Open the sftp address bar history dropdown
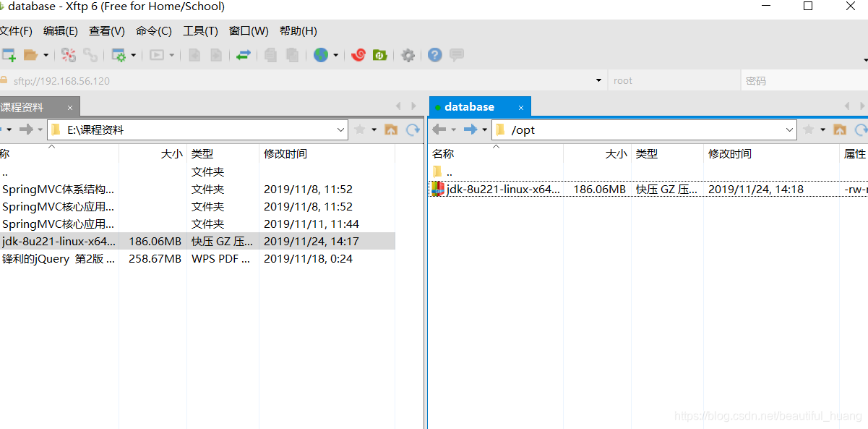This screenshot has height=429, width=868. [598, 80]
